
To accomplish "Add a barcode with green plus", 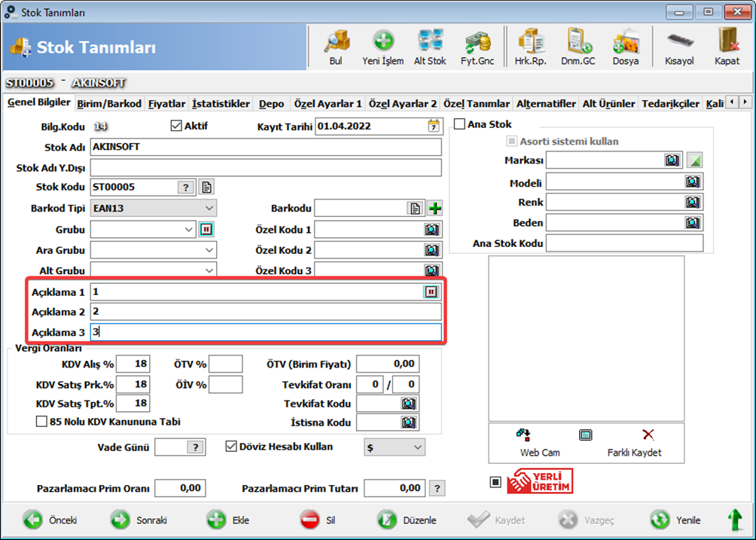I will pyautogui.click(x=435, y=209).
